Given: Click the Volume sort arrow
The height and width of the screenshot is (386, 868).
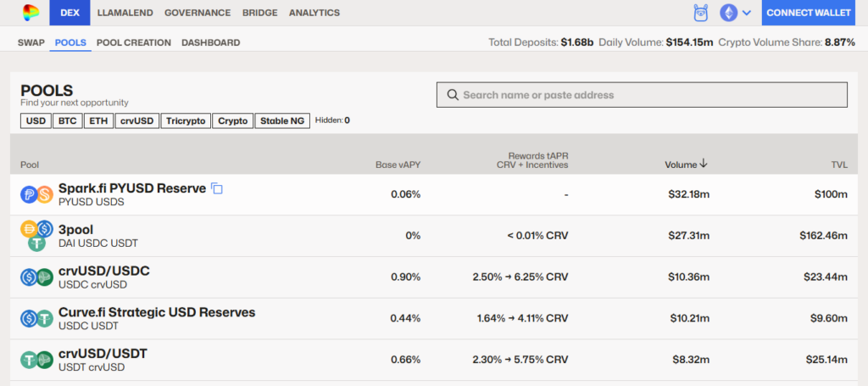Looking at the screenshot, I should (x=704, y=164).
